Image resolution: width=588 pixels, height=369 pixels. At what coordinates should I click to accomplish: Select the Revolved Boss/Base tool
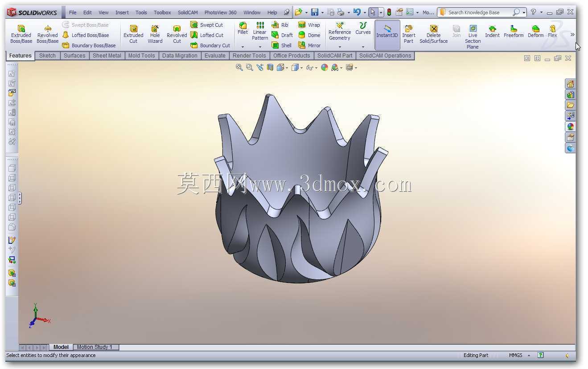[47, 34]
